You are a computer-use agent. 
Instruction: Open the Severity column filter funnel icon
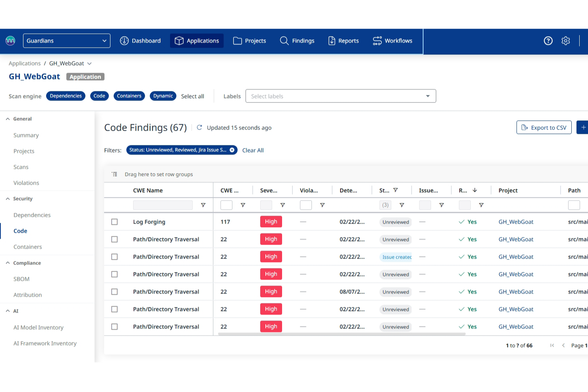pos(283,205)
